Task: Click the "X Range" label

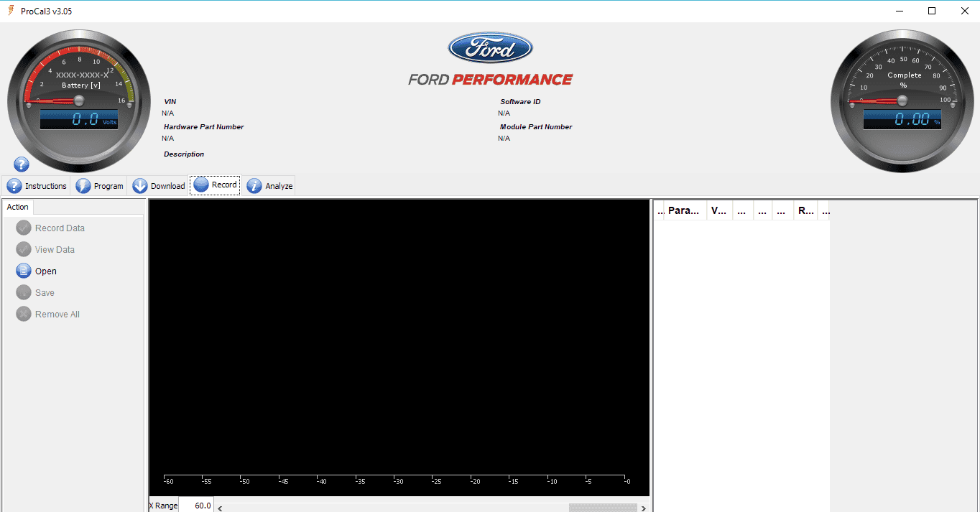Action: point(163,506)
